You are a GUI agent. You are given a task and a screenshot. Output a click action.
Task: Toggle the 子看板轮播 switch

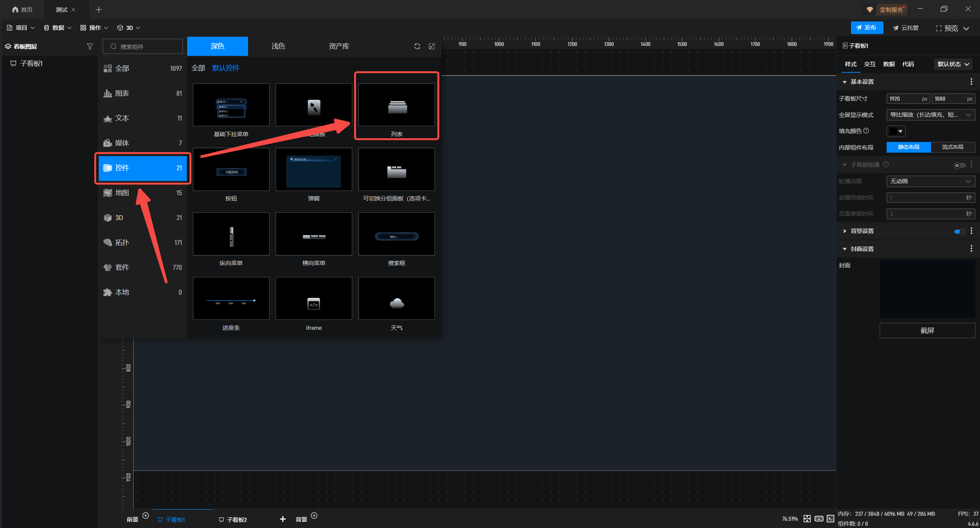coord(959,165)
